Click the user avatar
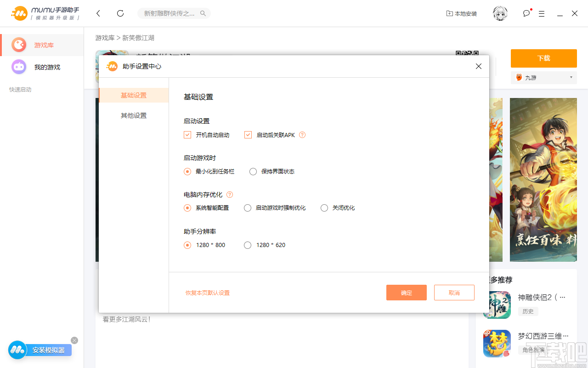 point(500,13)
